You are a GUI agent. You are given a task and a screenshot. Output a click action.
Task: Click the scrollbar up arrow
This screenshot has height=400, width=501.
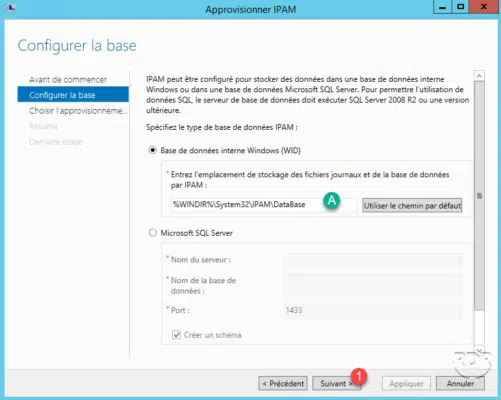pyautogui.click(x=479, y=76)
